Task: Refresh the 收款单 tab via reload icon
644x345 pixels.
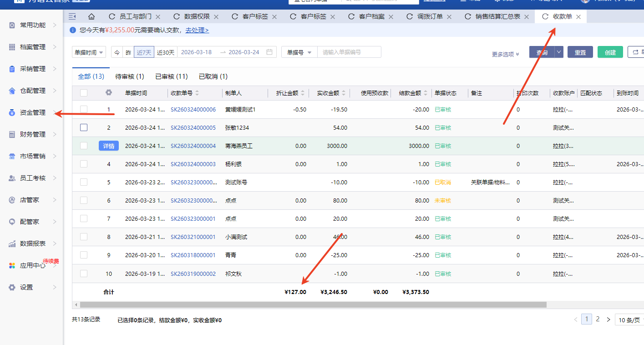Action: click(545, 17)
